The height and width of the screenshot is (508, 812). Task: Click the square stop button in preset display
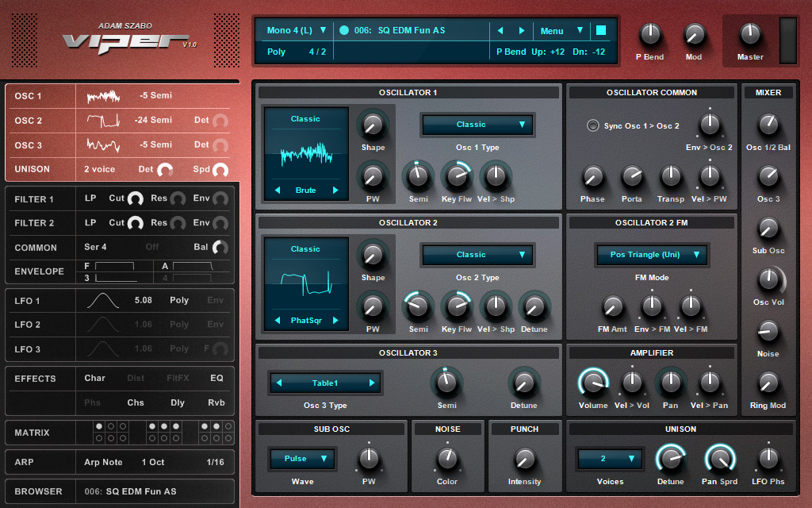pos(600,30)
